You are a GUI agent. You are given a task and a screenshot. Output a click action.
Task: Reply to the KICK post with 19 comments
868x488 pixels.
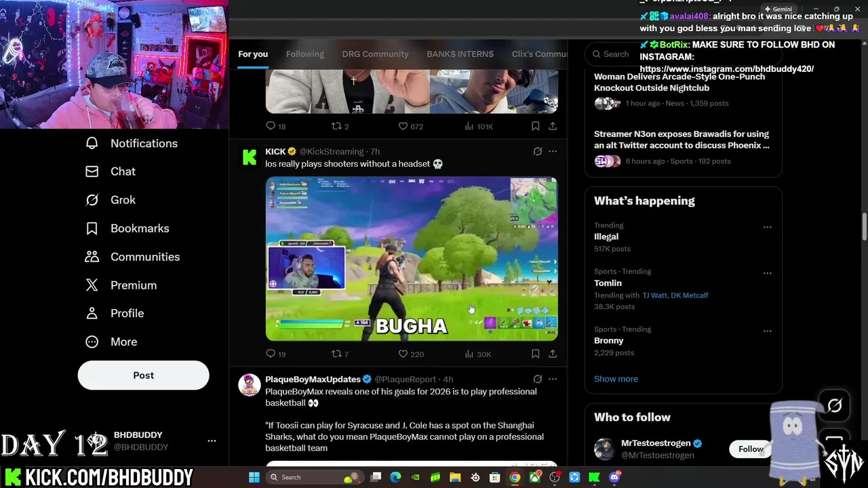point(275,354)
